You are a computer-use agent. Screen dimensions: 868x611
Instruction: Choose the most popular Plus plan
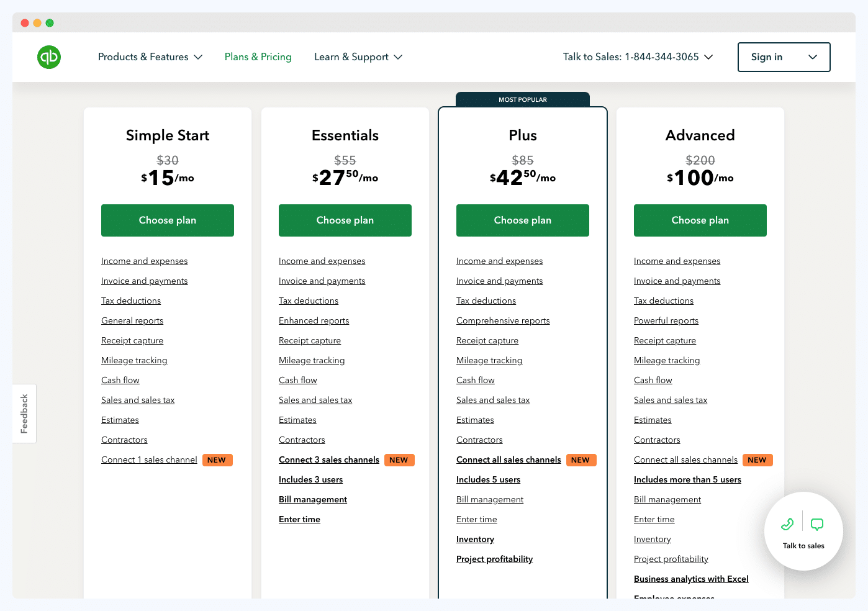click(x=522, y=220)
